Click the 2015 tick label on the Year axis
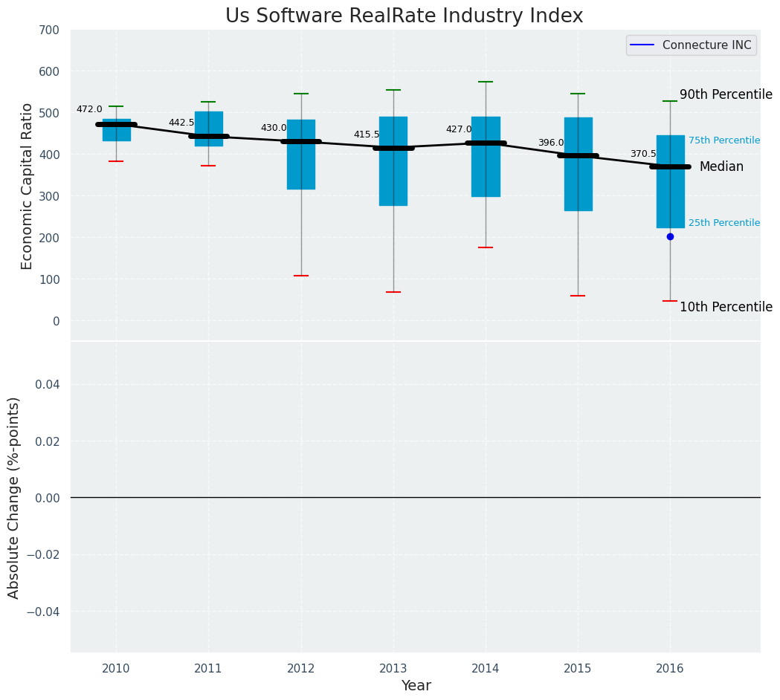780x700 pixels. click(x=578, y=669)
